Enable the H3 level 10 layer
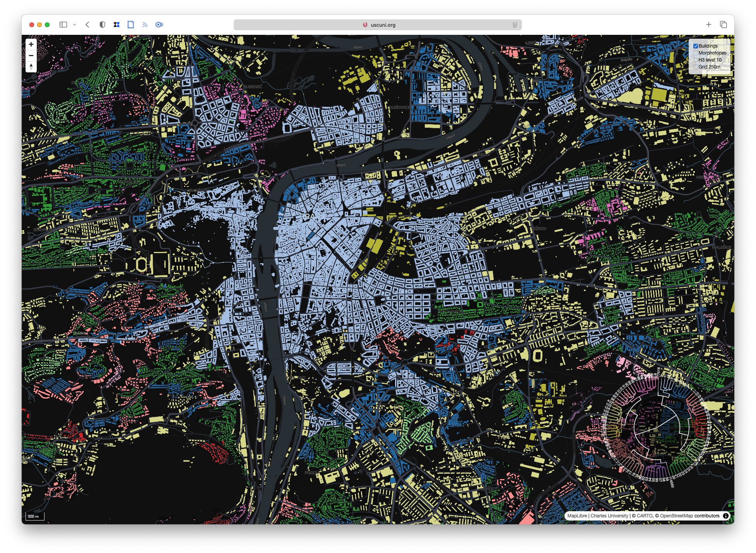 point(696,60)
